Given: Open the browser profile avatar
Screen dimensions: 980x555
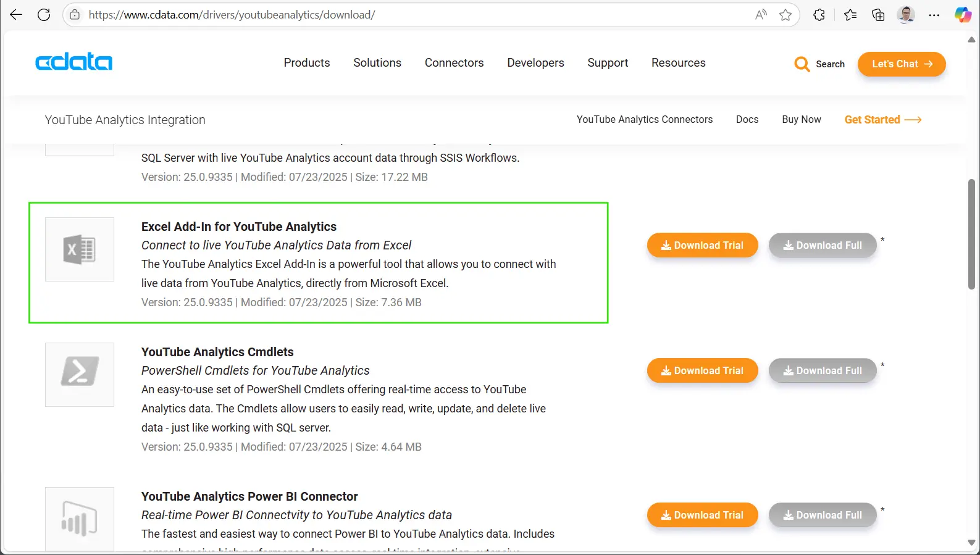Looking at the screenshot, I should (906, 15).
